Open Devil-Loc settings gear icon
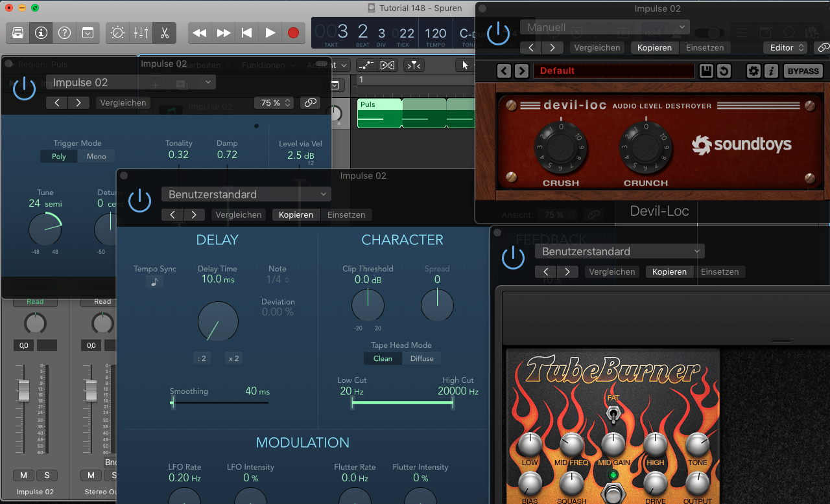Viewport: 830px width, 504px height. pos(753,71)
